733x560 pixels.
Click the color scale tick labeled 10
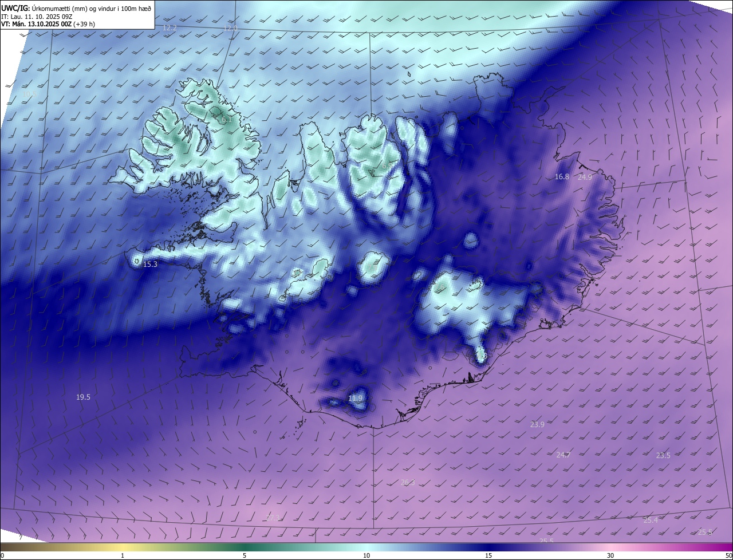tap(366, 555)
